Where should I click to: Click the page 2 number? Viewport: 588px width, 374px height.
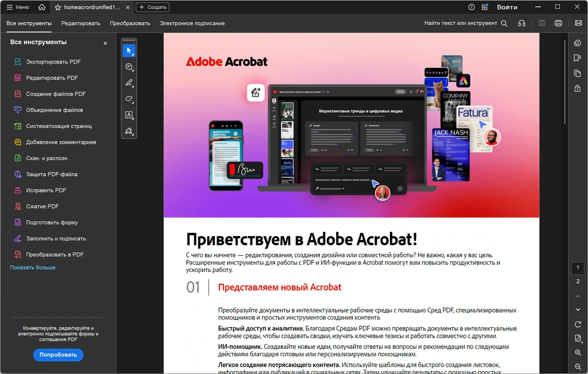[578, 281]
